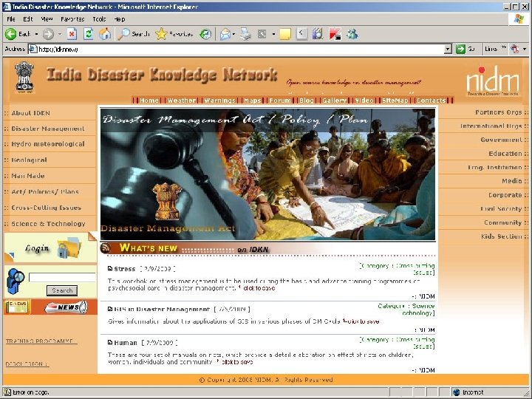The width and height of the screenshot is (532, 399).
Task: Open the Tools menu
Action: (99, 19)
